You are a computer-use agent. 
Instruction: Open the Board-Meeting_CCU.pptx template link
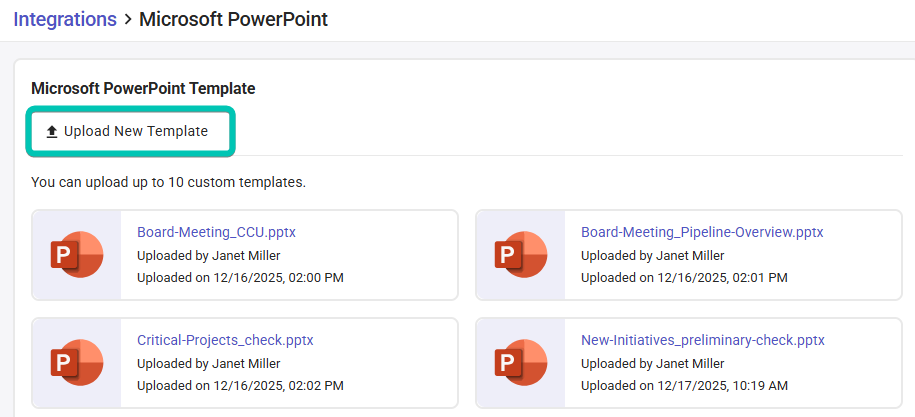(216, 232)
